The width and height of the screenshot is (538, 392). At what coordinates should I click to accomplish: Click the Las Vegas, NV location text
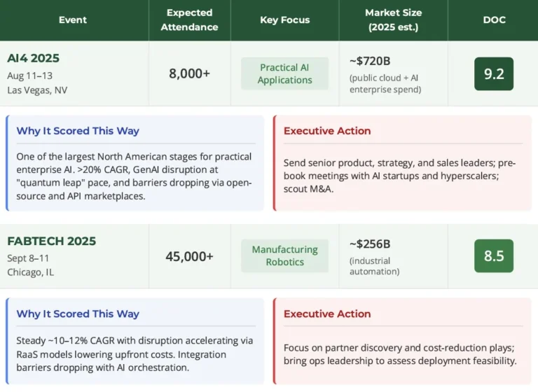pos(36,90)
